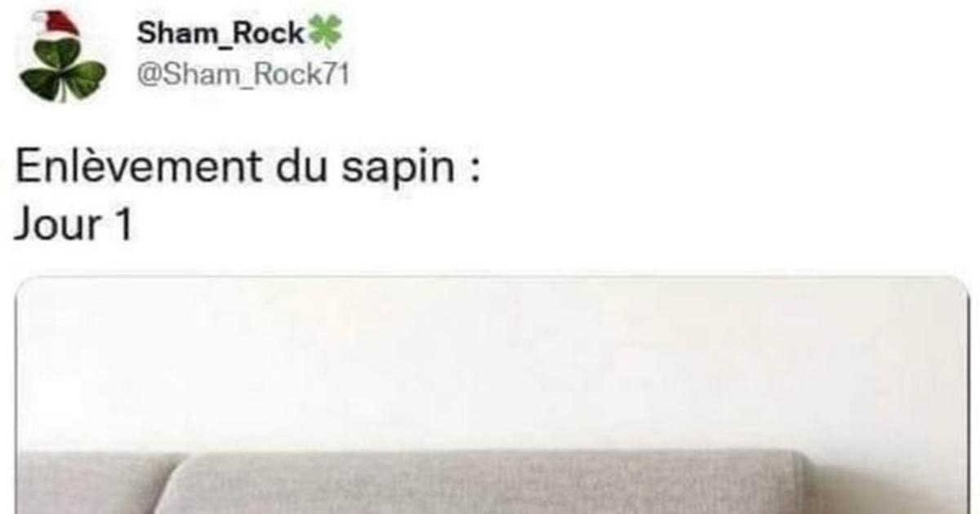This screenshot has width=980, height=514.
Task: Click the green shamrock leaves in the avatar
Action: pyautogui.click(x=63, y=71)
